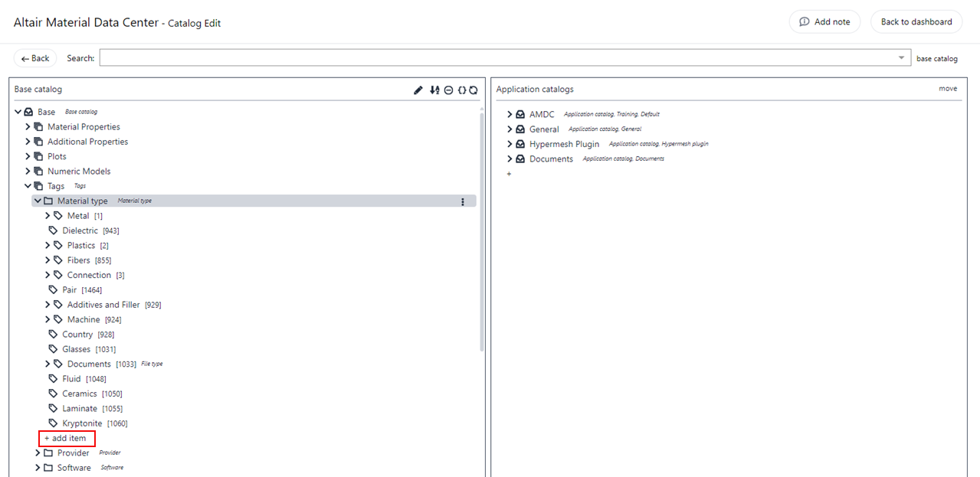
Task: Click the Back arrow button
Action: [35, 58]
